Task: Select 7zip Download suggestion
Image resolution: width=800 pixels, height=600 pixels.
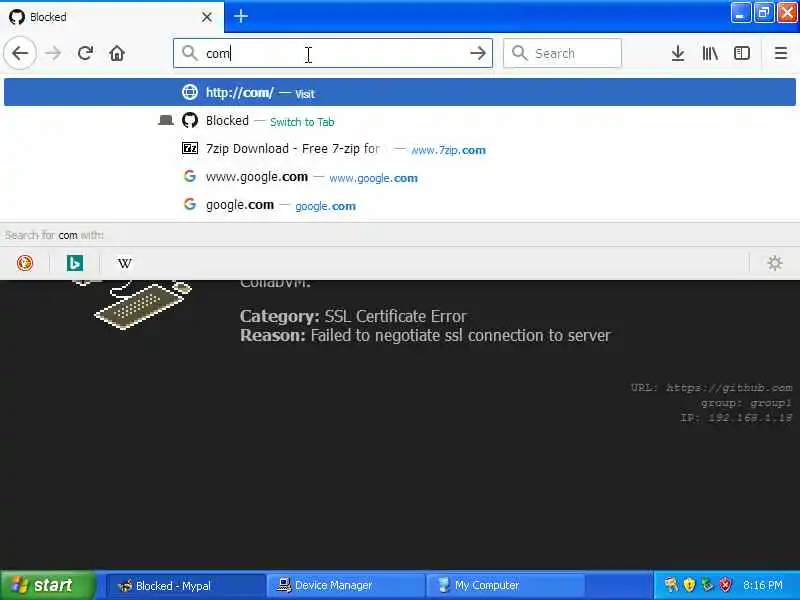Action: click(400, 149)
